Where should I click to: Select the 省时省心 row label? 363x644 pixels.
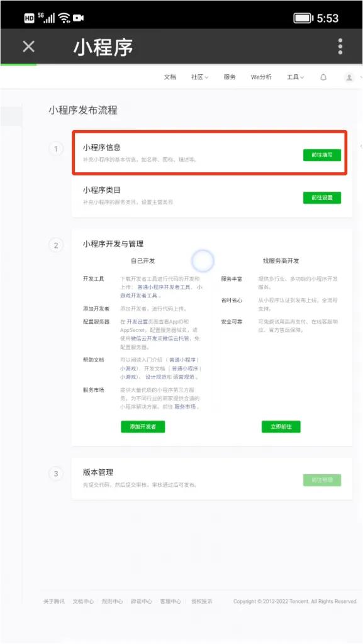(232, 300)
